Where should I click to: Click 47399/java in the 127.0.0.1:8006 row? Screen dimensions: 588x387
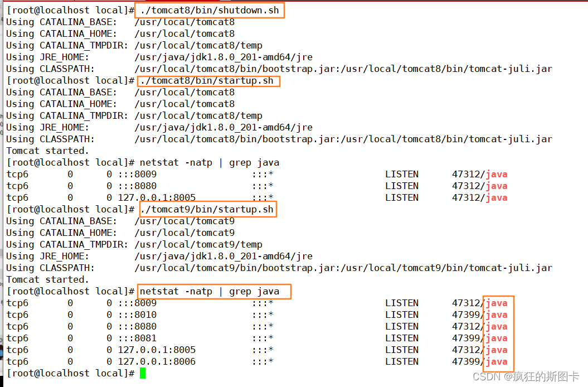[x=480, y=362]
